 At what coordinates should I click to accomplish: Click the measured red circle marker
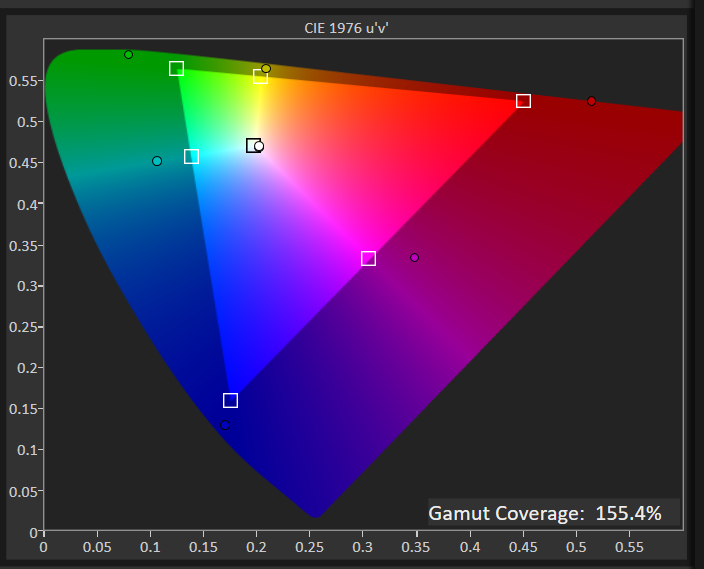click(x=591, y=101)
